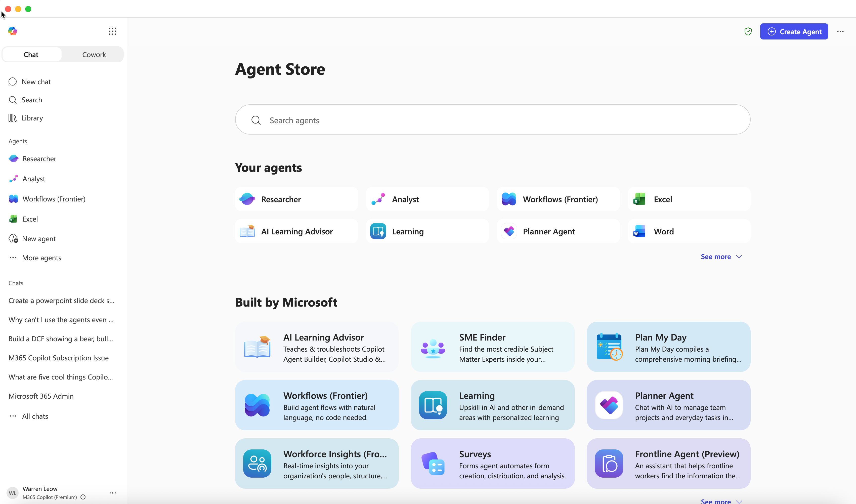This screenshot has width=856, height=504.
Task: Open the Researcher card under Your agents
Action: [x=296, y=199]
